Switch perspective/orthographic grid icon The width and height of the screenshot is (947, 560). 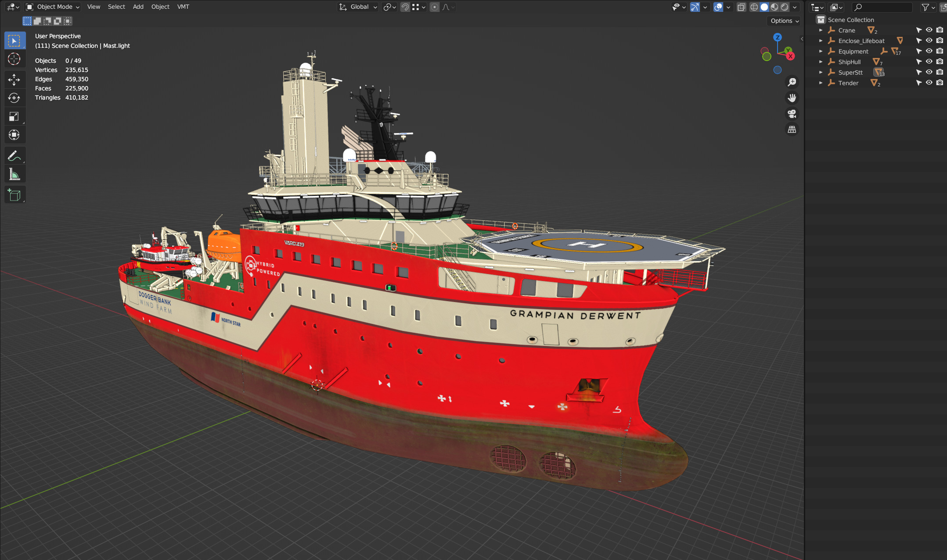point(792,129)
